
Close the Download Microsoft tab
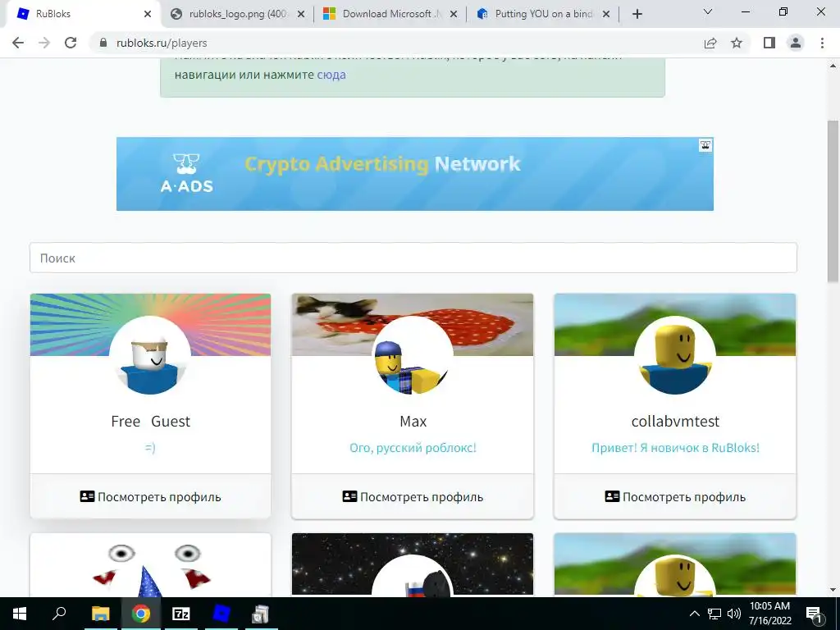click(x=453, y=14)
